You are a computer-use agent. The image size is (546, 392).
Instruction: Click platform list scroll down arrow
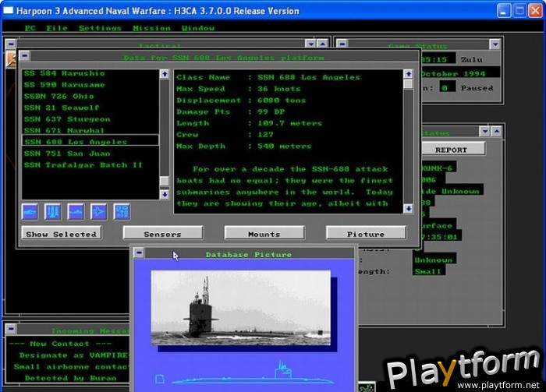pos(165,194)
